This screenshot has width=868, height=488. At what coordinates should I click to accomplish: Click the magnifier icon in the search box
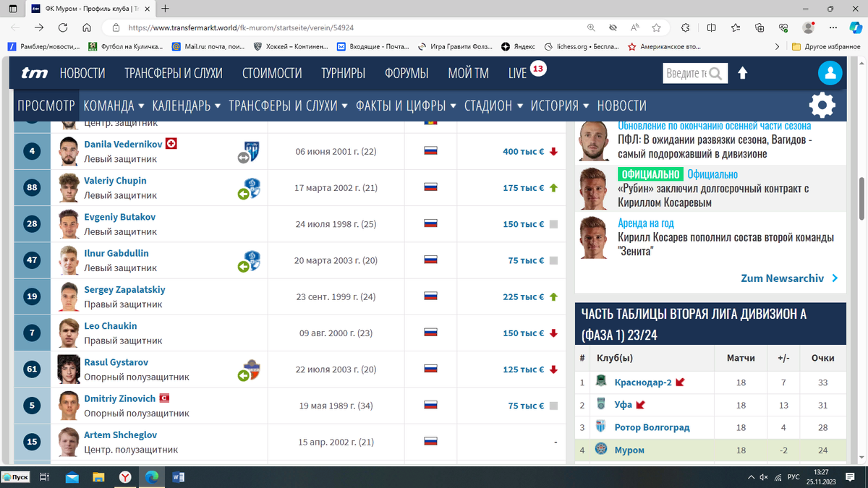point(716,73)
